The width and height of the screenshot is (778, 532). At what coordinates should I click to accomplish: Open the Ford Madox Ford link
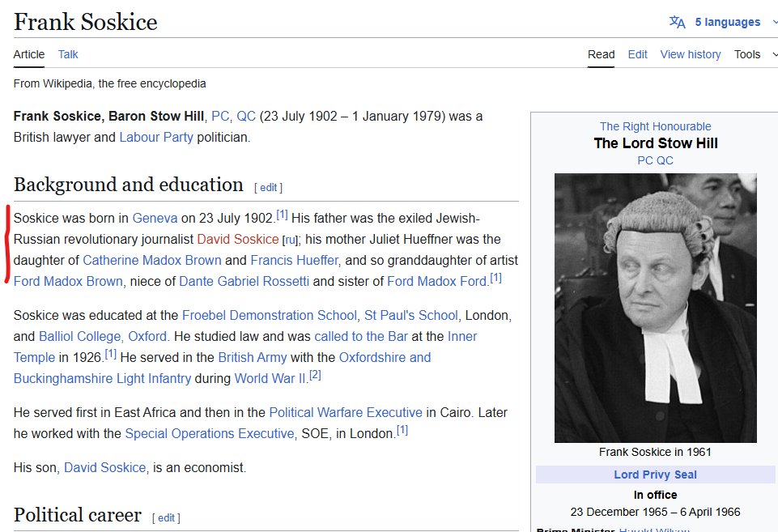click(x=436, y=281)
